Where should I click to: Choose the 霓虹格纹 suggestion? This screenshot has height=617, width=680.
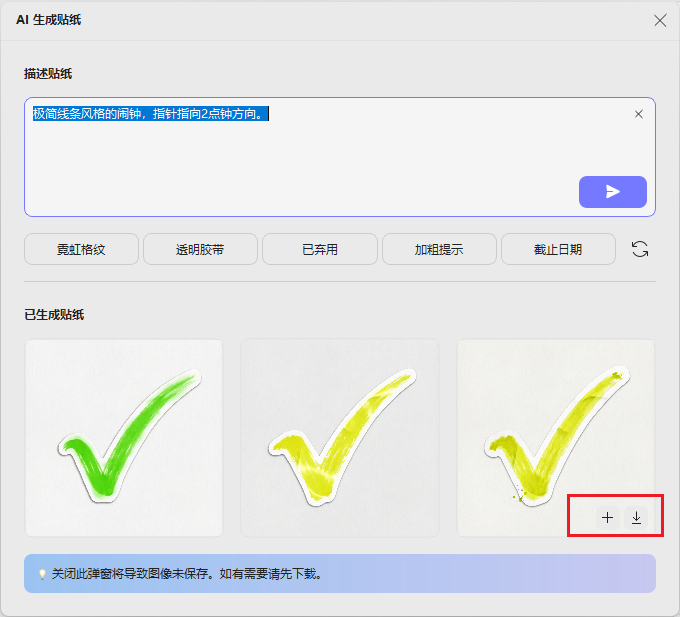coord(81,249)
